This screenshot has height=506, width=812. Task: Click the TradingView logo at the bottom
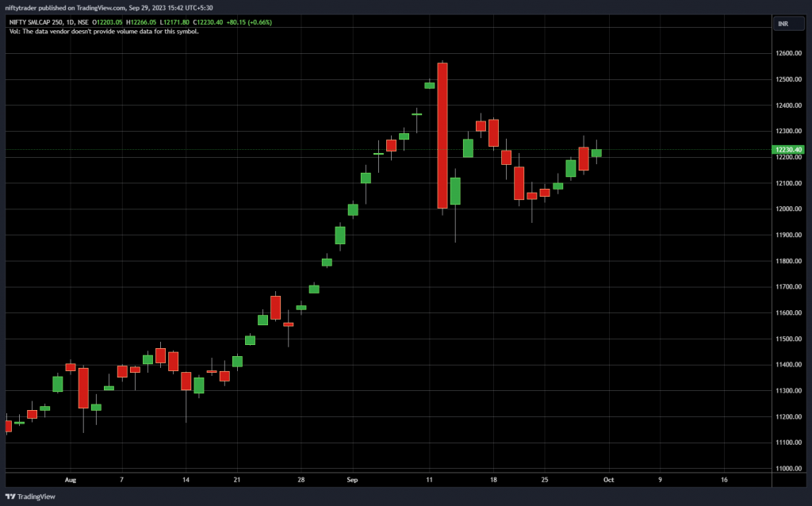point(30,496)
